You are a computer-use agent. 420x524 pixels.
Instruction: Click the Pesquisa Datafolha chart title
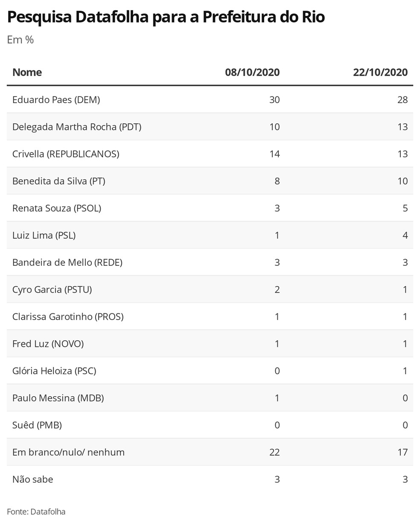tap(166, 17)
